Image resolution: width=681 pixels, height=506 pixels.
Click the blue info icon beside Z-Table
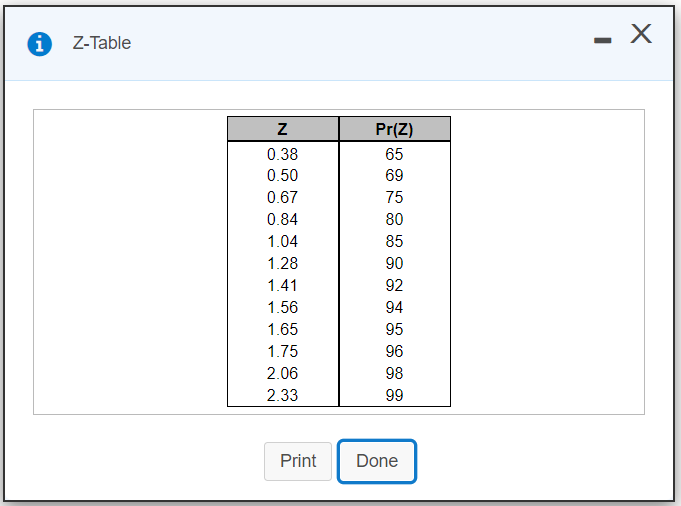tap(40, 44)
